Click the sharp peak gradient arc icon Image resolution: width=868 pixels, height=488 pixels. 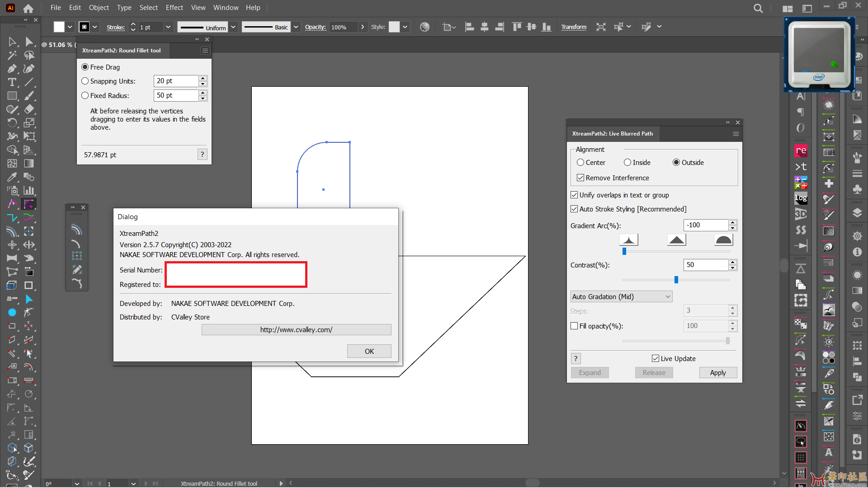tap(629, 240)
